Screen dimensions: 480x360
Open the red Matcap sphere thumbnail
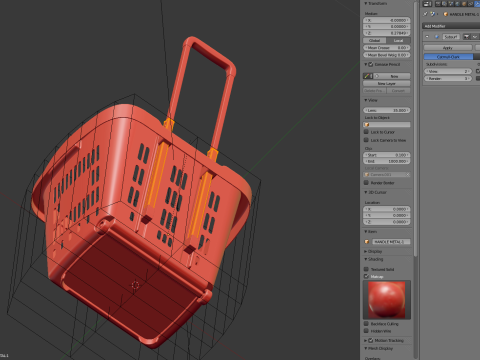click(x=387, y=300)
